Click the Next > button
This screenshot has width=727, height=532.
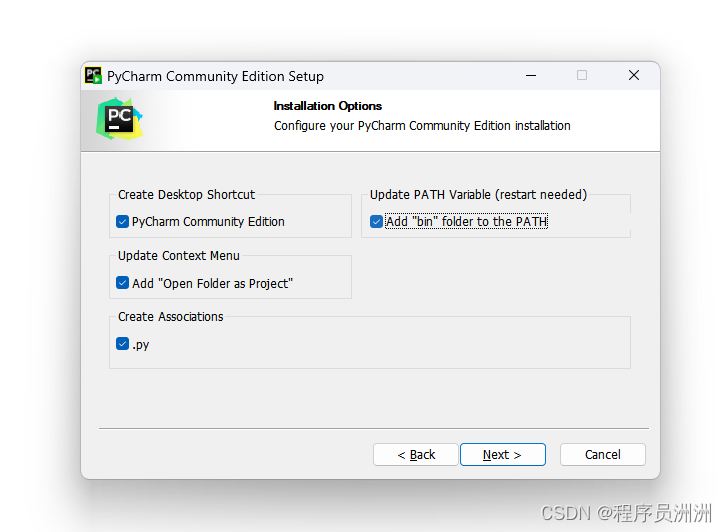[x=503, y=455]
